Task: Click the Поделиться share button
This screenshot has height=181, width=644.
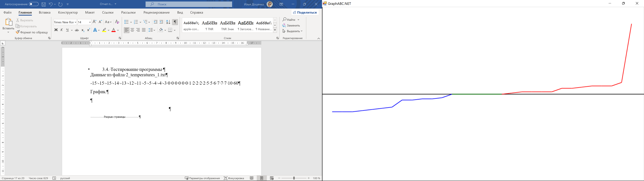Action: point(305,12)
